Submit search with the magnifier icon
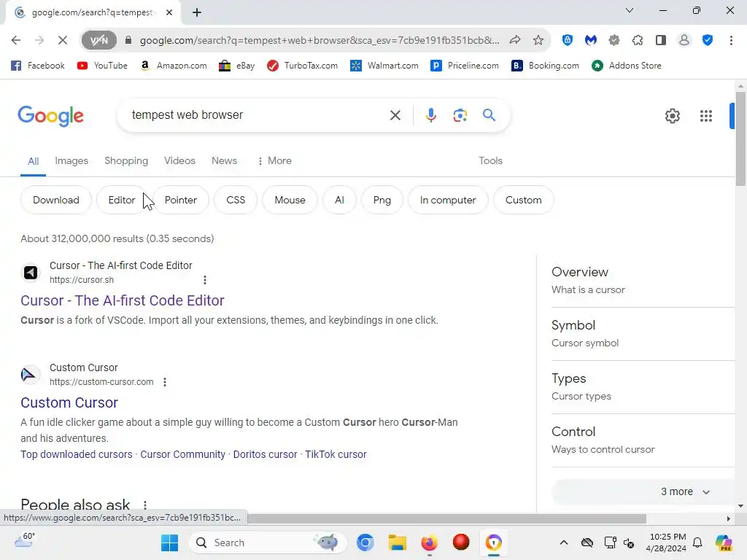The width and height of the screenshot is (747, 560). 489,115
